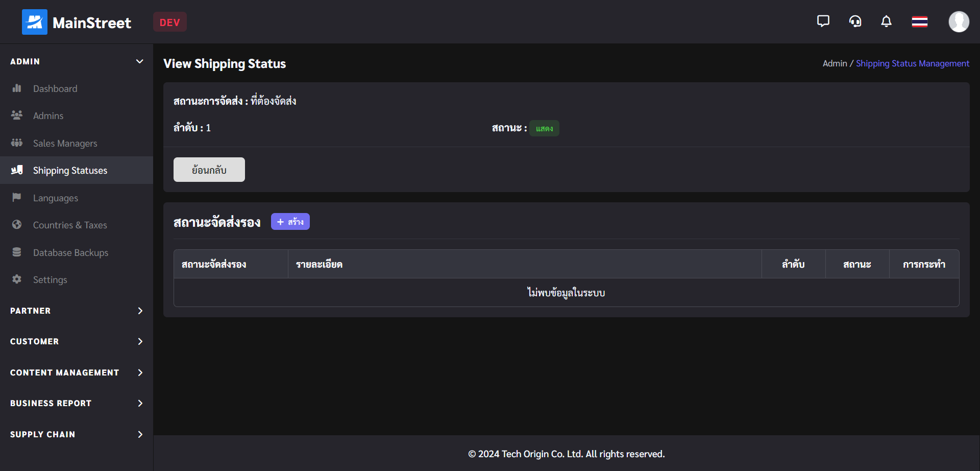Click the ย้อนกลับ back button
Image resolution: width=980 pixels, height=471 pixels.
(209, 170)
